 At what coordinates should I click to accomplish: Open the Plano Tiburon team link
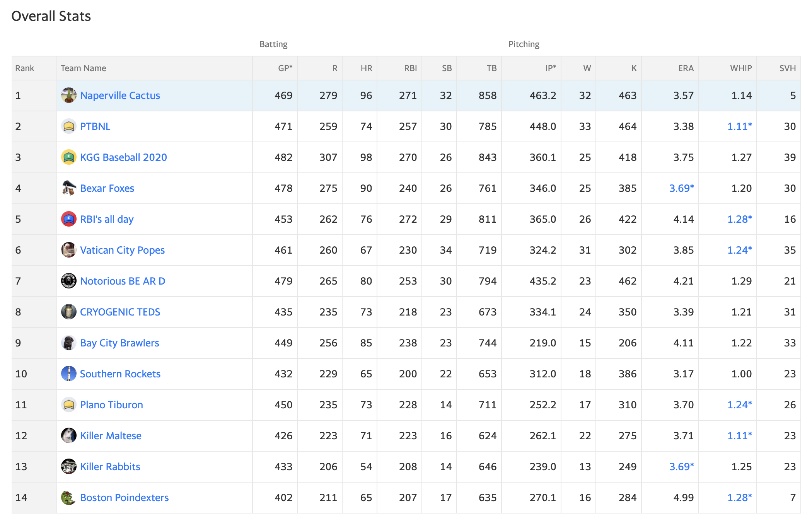(111, 405)
